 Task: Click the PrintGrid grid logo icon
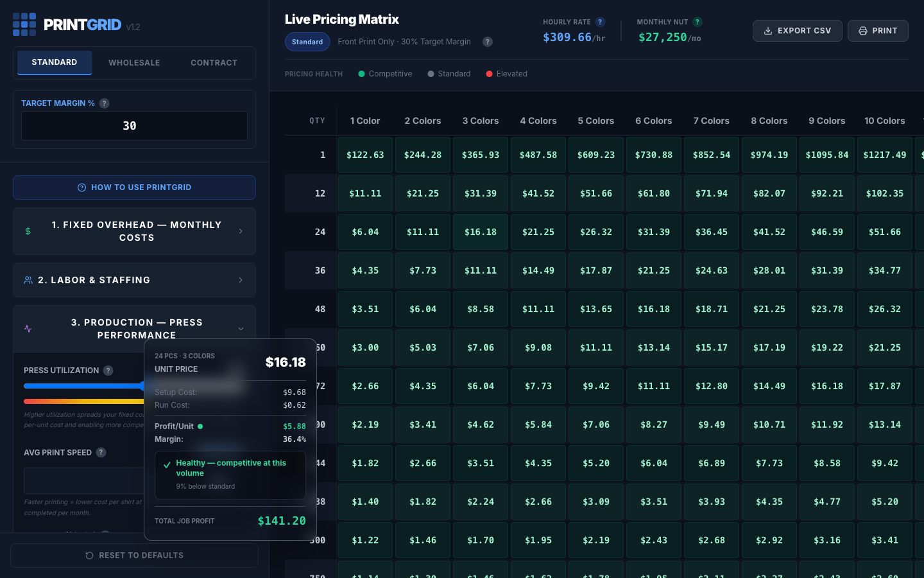[x=24, y=24]
